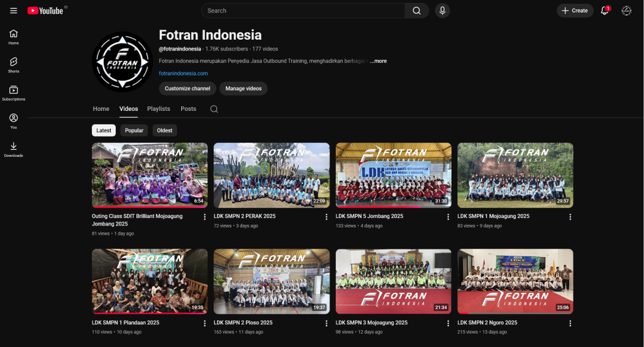The height and width of the screenshot is (347, 644).
Task: Click the search magnifier button
Action: coord(416,11)
